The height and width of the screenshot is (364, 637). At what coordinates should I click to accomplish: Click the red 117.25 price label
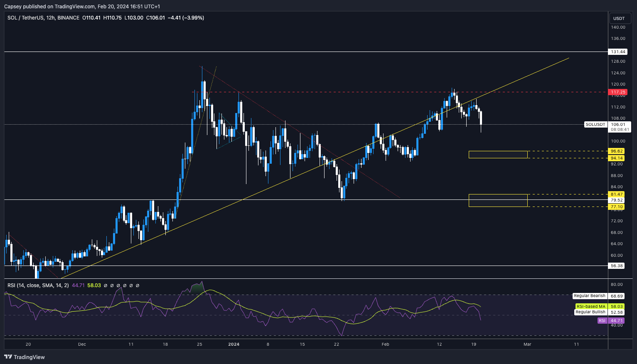(618, 92)
